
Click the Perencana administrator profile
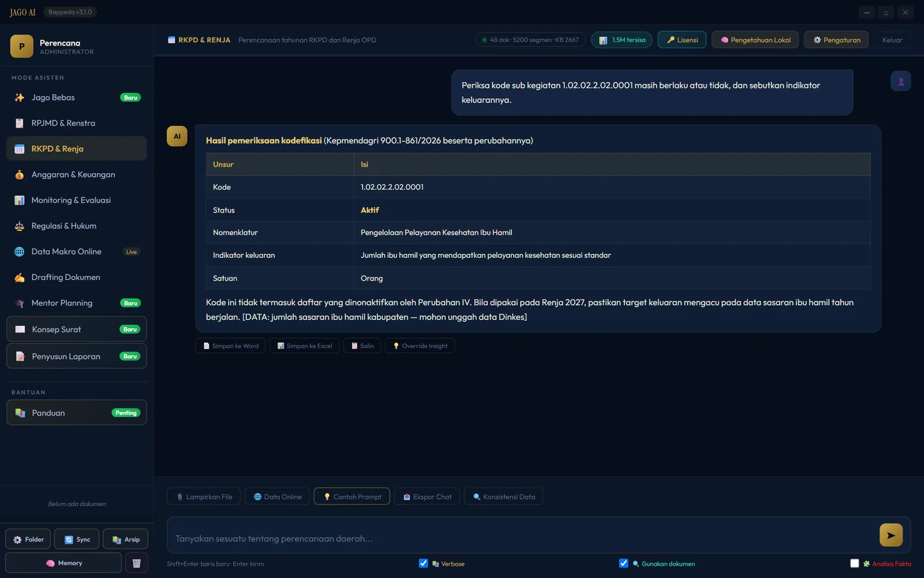click(77, 46)
